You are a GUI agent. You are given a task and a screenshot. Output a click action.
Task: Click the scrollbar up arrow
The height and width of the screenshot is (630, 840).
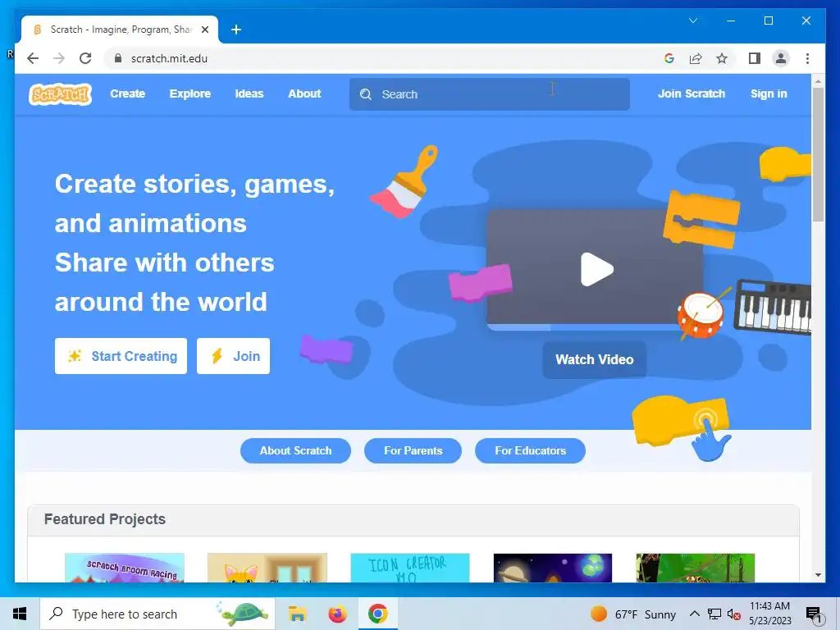[818, 81]
